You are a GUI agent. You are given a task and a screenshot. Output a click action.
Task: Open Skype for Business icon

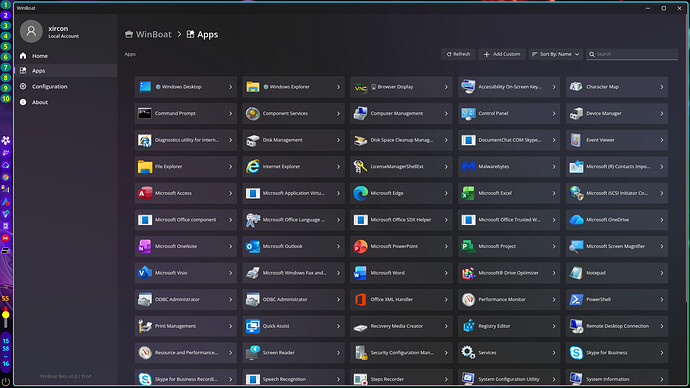point(576,352)
